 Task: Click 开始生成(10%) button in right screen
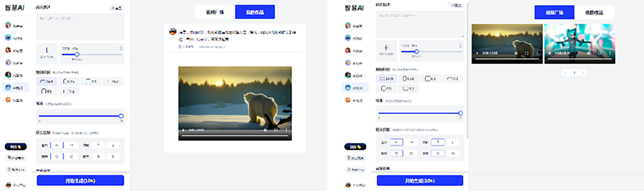[420, 181]
